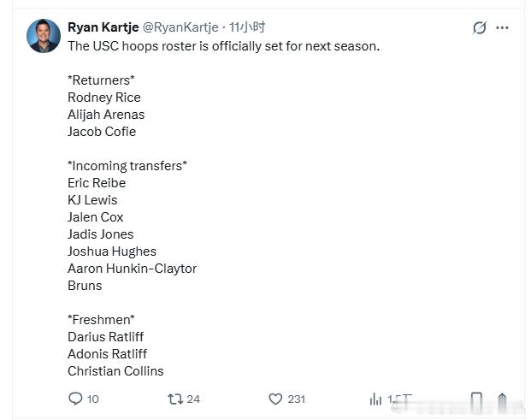Click the Incoming transfers heading text
The width and height of the screenshot is (531, 420).
click(127, 166)
